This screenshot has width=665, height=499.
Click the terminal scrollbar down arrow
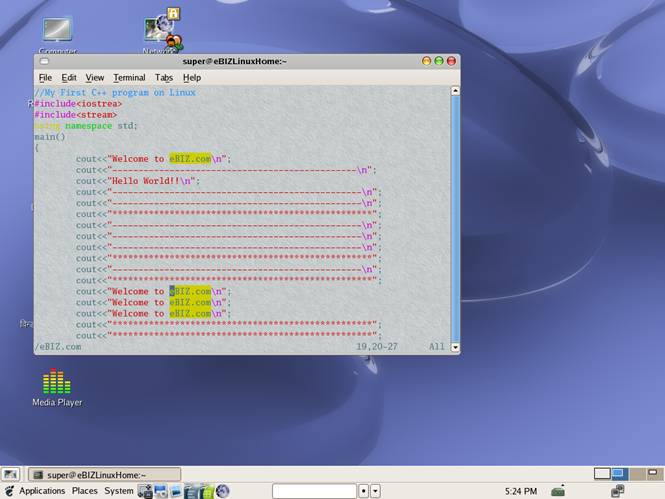tap(456, 347)
